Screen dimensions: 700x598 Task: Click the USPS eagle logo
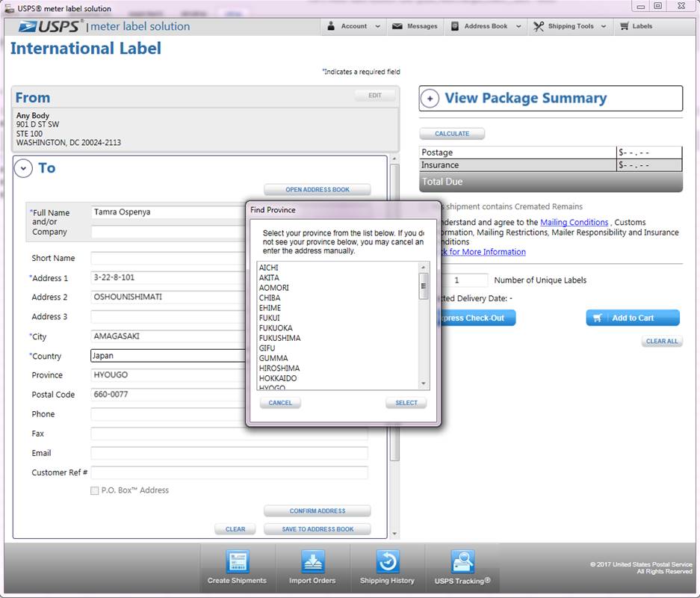click(x=28, y=27)
